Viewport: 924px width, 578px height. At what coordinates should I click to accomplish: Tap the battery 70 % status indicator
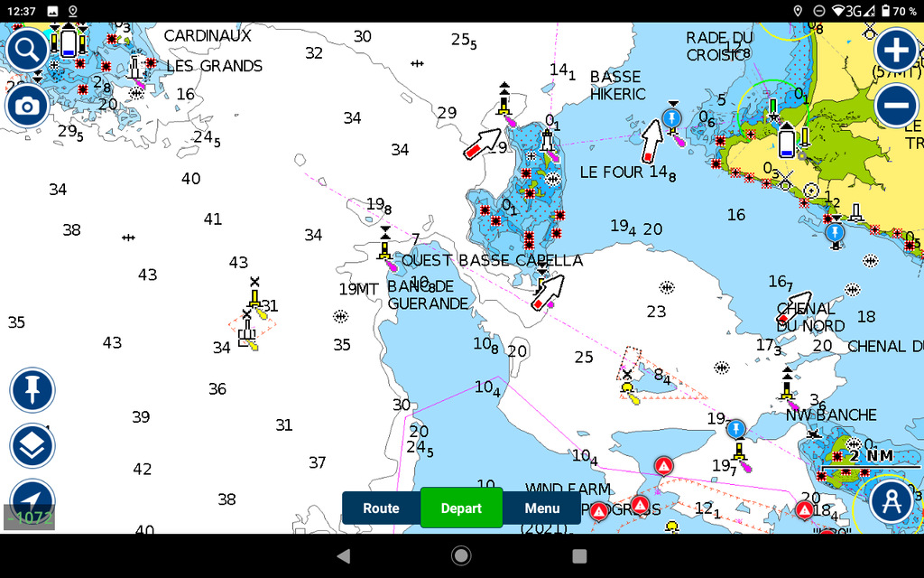click(x=899, y=11)
